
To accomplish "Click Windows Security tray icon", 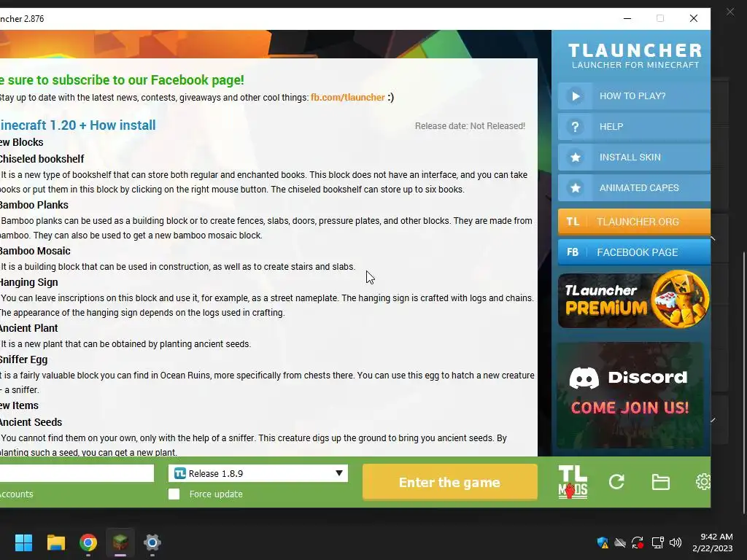I will [603, 542].
